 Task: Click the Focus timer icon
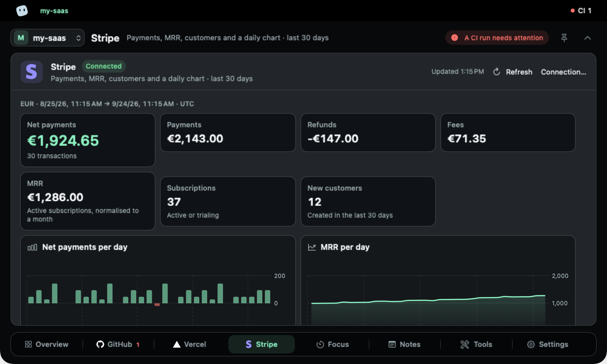click(x=320, y=345)
